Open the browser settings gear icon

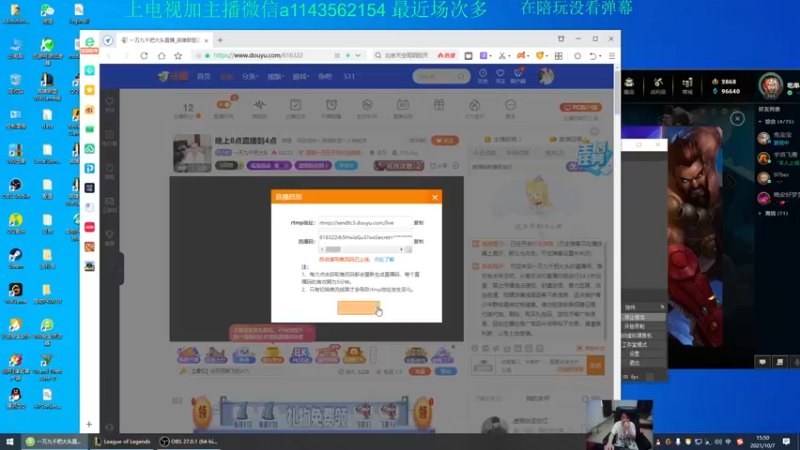578,56
